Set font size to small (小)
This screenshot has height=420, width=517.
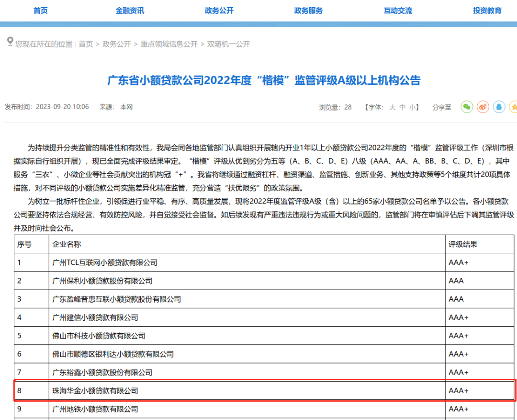[413, 107]
